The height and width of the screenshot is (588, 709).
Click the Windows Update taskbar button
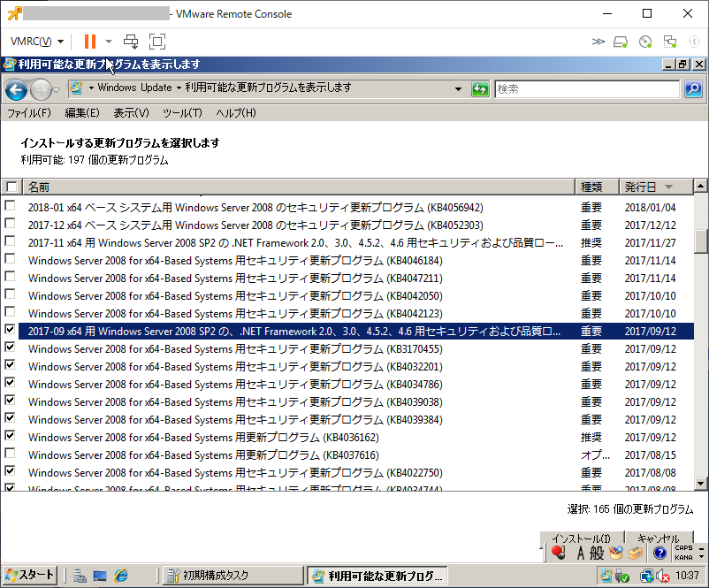tap(377, 576)
